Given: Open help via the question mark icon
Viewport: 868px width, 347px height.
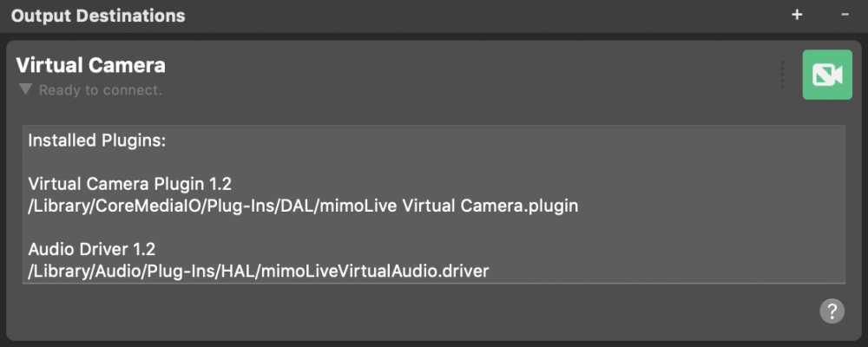Looking at the screenshot, I should (832, 311).
